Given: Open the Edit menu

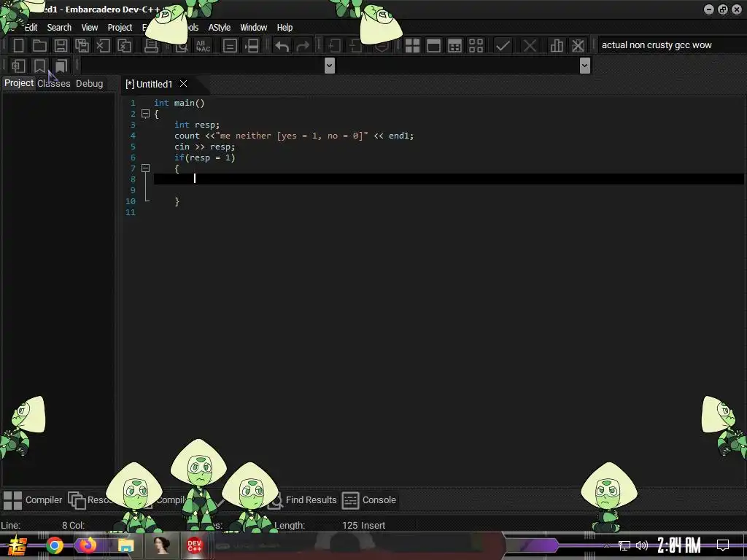Looking at the screenshot, I should (x=31, y=28).
